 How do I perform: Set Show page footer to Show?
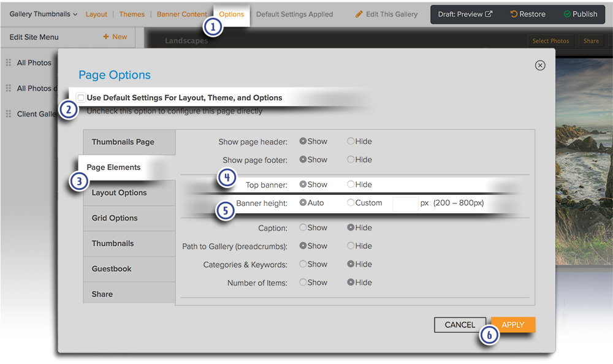[x=303, y=159]
